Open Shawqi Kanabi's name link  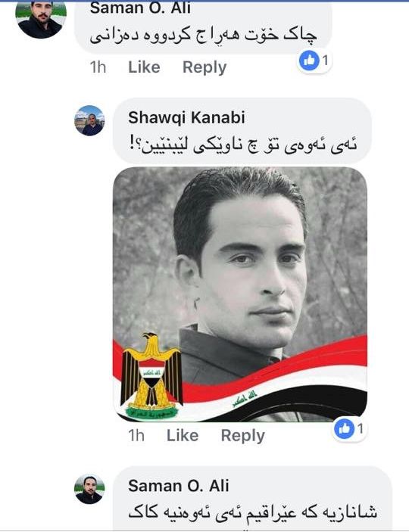pos(186,118)
